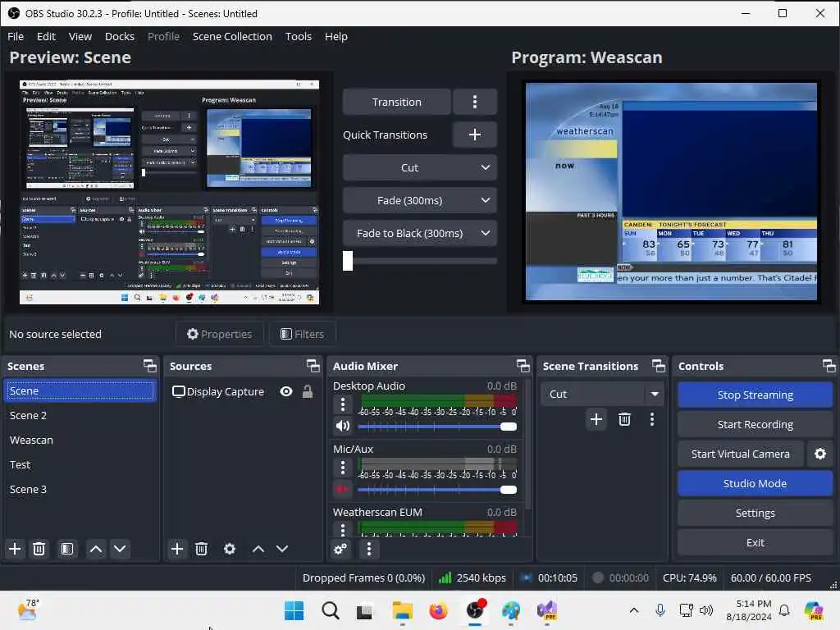
Task: Open Settings from Controls
Action: coord(755,513)
